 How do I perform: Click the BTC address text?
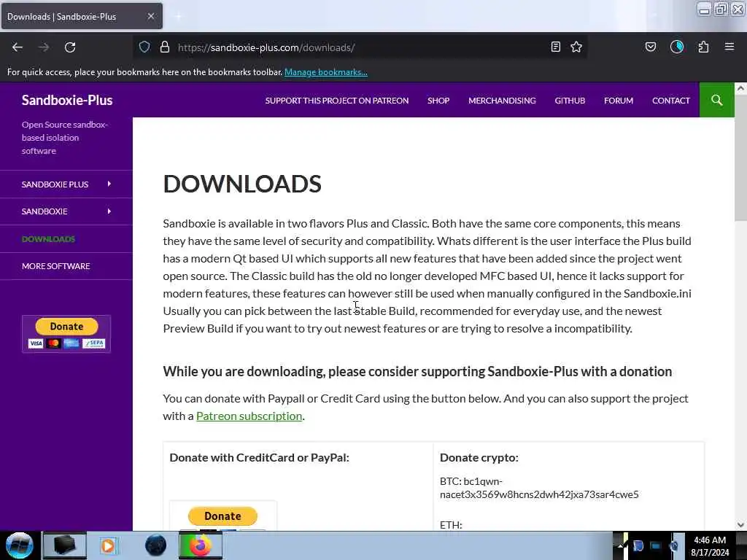click(539, 488)
